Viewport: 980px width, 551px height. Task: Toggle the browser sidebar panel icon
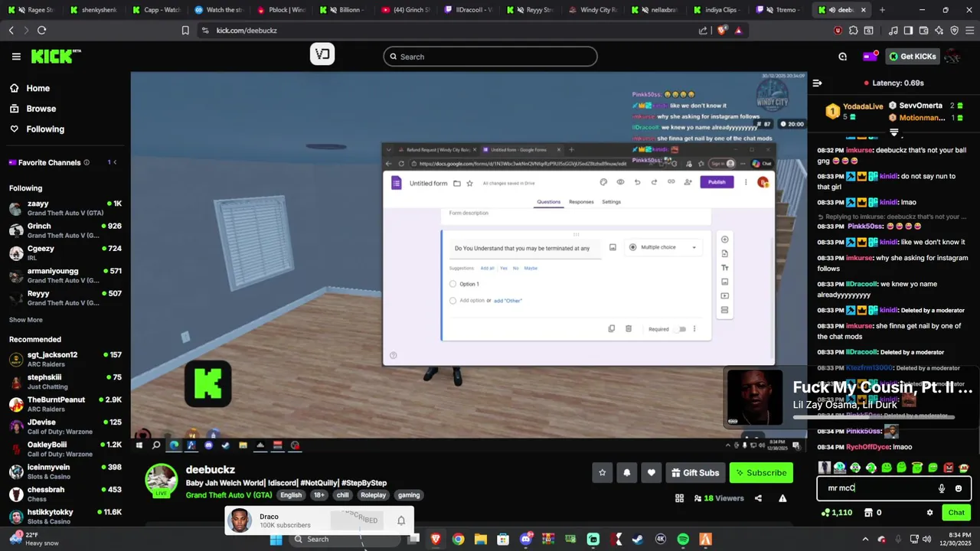coord(908,31)
